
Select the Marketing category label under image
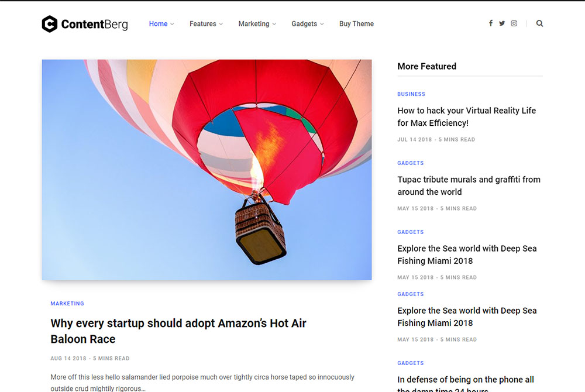tap(67, 304)
